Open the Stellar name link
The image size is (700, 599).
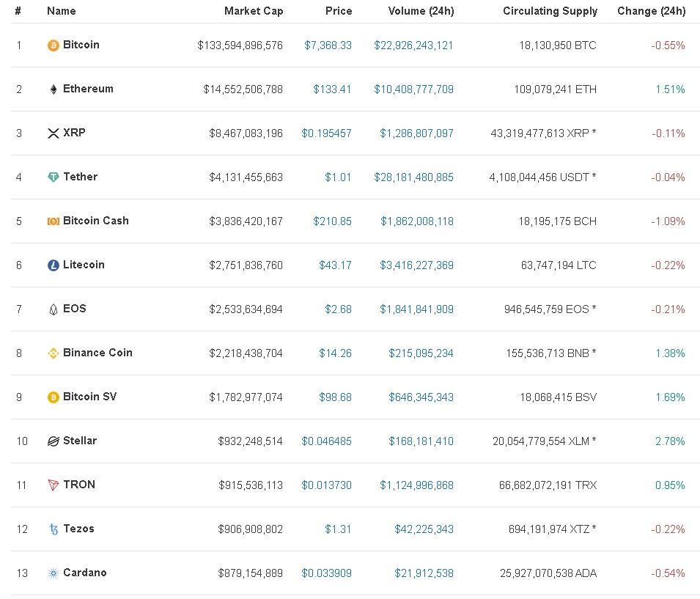(80, 441)
